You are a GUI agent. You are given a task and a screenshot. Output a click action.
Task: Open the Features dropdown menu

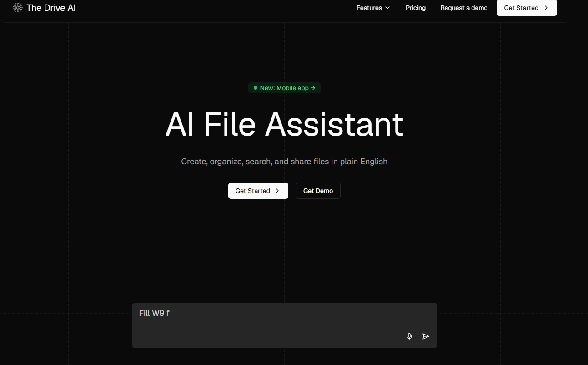click(x=369, y=8)
